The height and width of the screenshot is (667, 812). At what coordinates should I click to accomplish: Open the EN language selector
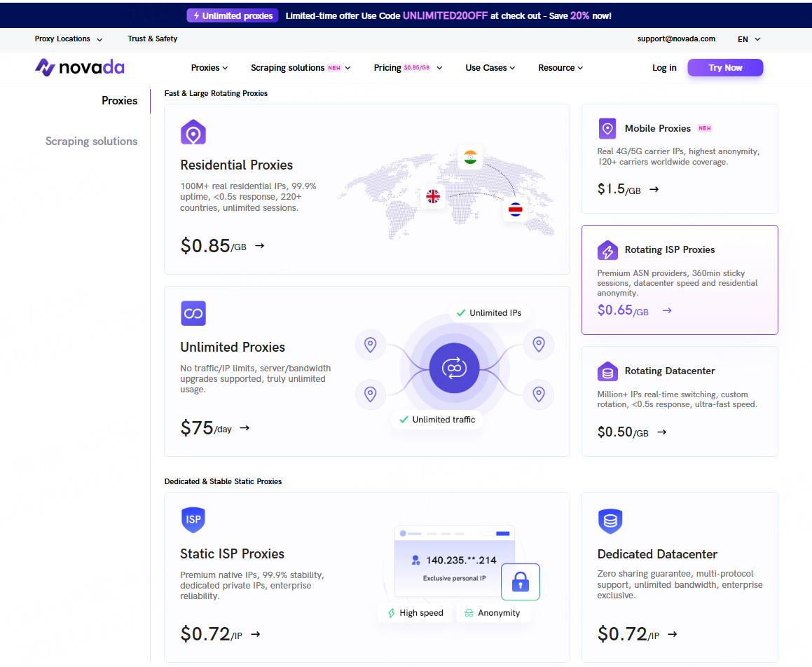coord(749,39)
